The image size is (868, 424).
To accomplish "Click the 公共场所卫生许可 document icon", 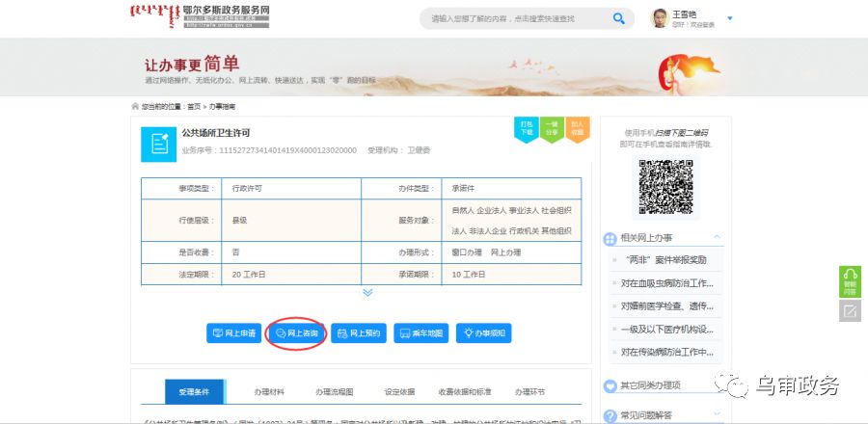I will click(x=159, y=144).
